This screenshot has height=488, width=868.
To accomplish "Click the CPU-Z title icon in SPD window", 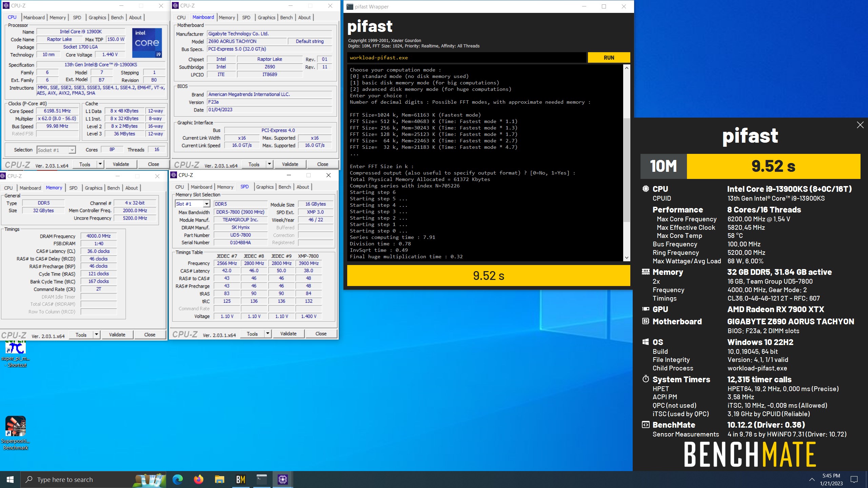I will coord(174,175).
